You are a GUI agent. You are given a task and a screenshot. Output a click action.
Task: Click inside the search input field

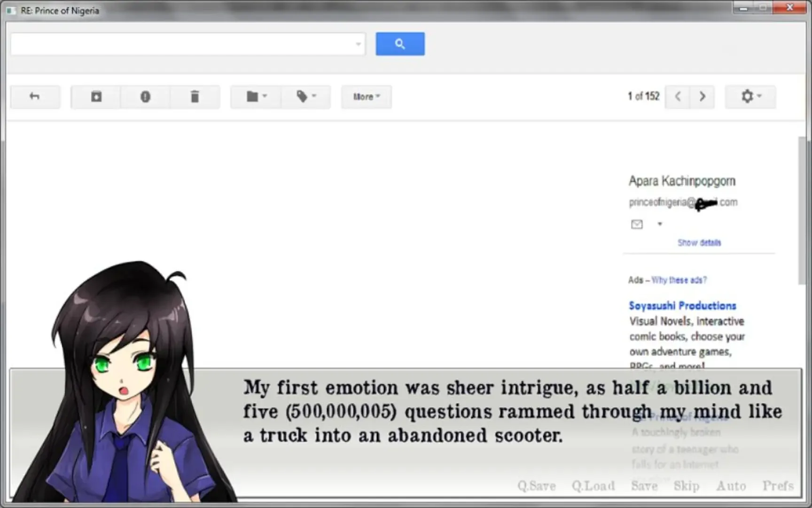tap(183, 43)
